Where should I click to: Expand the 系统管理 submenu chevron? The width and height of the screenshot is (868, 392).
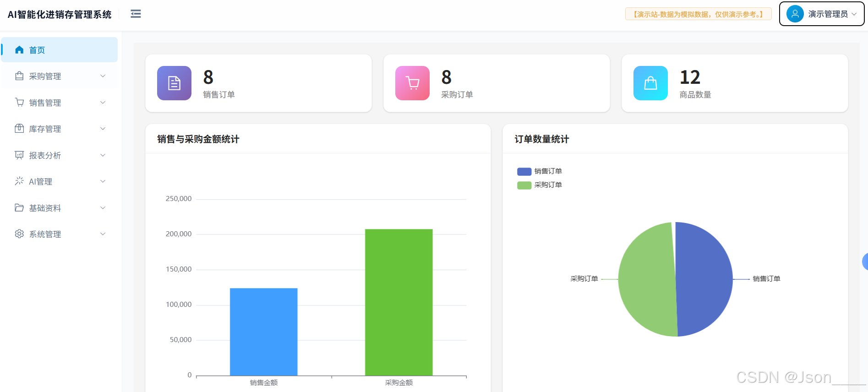pos(103,234)
